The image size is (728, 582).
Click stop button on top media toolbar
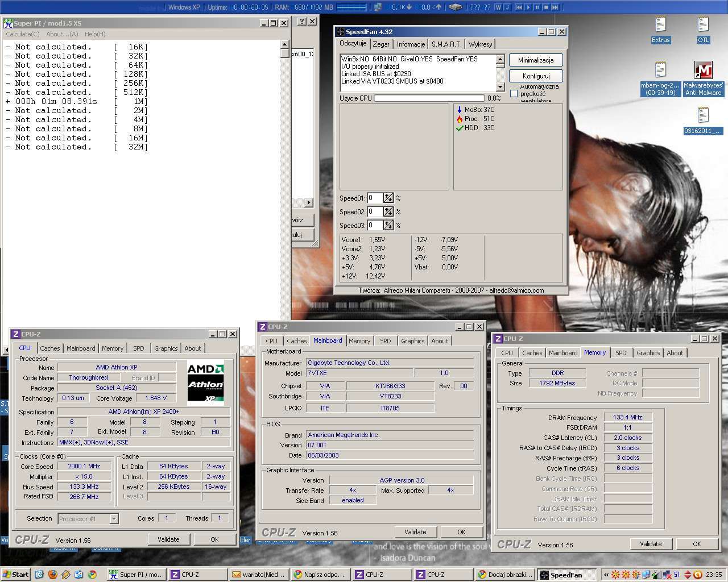(x=547, y=7)
